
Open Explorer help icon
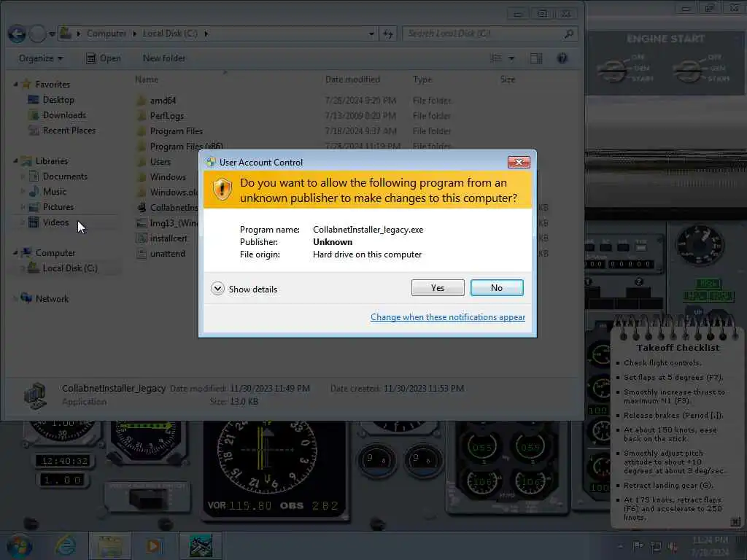(562, 58)
